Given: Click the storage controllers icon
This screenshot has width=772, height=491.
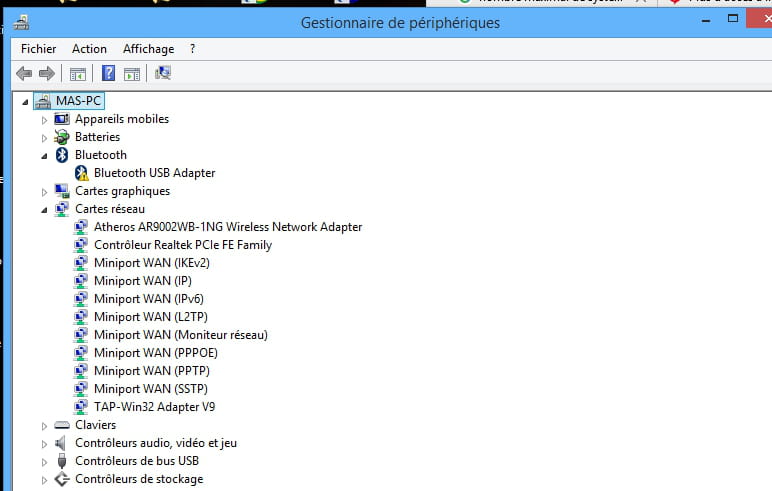Looking at the screenshot, I should click(62, 479).
